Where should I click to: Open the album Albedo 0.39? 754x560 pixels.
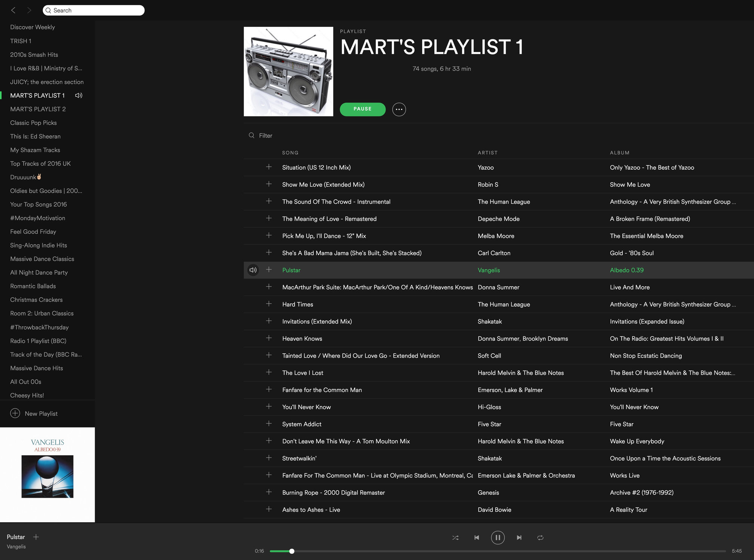pyautogui.click(x=627, y=270)
